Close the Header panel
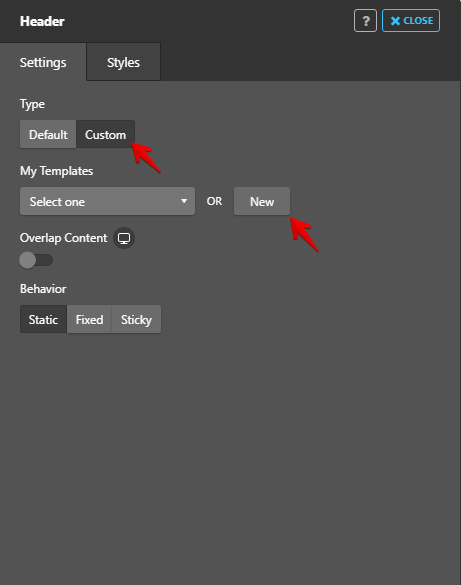This screenshot has height=585, width=461. [x=411, y=21]
